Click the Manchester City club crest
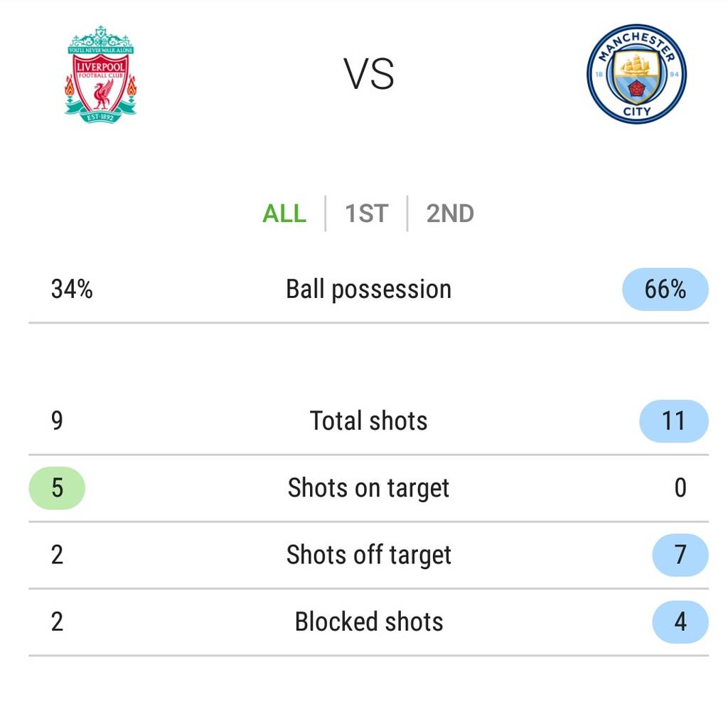 tap(636, 74)
